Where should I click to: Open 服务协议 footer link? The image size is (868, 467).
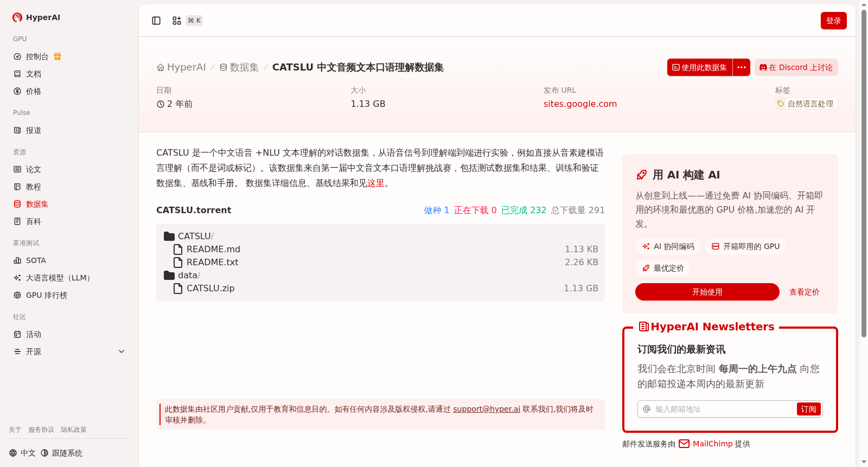[x=41, y=430]
